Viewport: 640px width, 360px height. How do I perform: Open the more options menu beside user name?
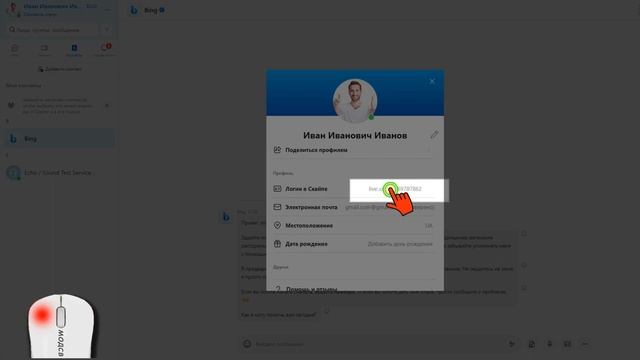[108, 9]
